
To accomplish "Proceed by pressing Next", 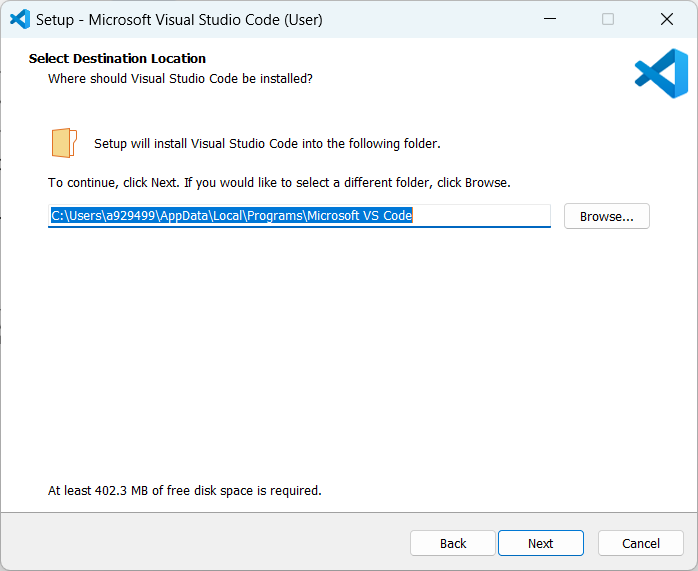I will coord(540,543).
